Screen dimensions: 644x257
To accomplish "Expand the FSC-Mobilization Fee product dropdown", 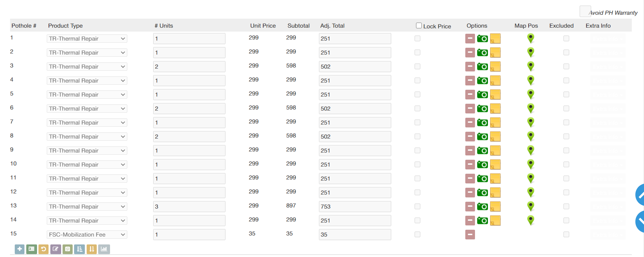I will point(87,234).
